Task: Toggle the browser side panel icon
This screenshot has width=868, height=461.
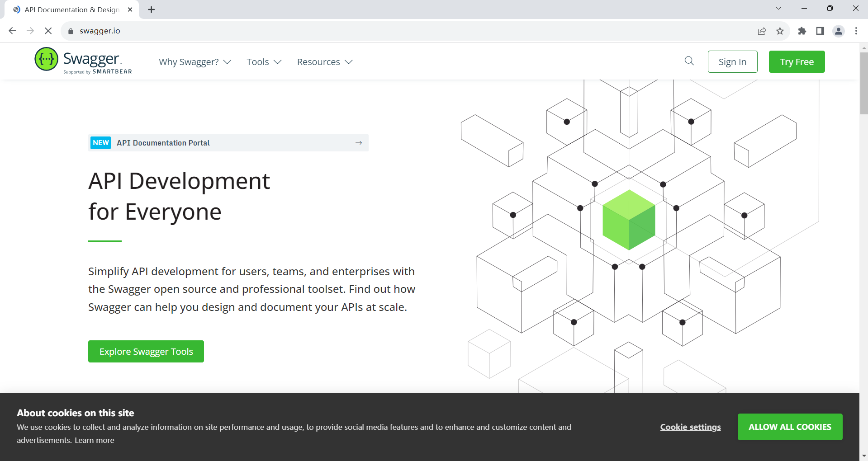Action: click(x=820, y=31)
